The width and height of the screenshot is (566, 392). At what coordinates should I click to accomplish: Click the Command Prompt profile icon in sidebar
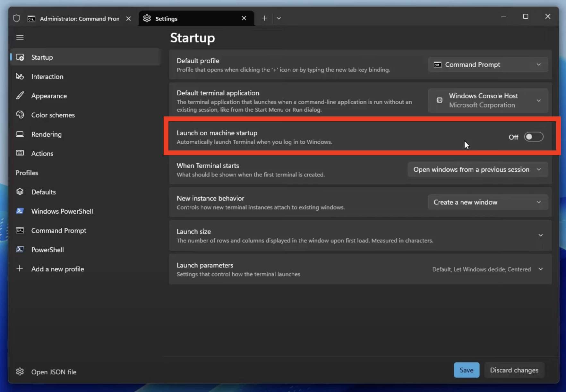coord(20,230)
